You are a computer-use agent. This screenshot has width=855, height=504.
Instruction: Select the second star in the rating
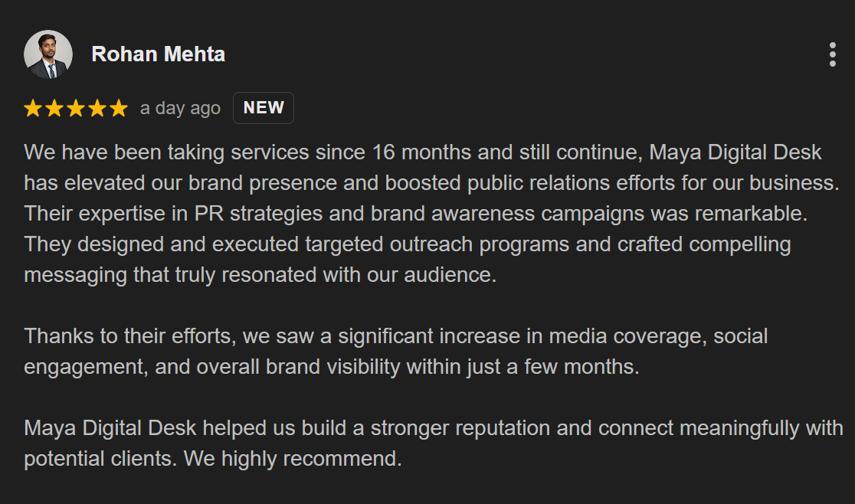pyautogui.click(x=54, y=108)
